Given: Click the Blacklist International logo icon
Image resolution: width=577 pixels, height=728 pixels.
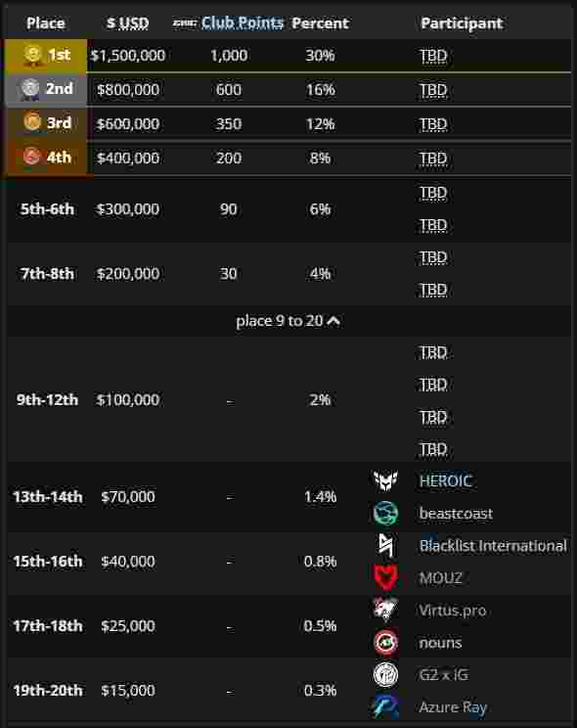Looking at the screenshot, I should point(385,545).
